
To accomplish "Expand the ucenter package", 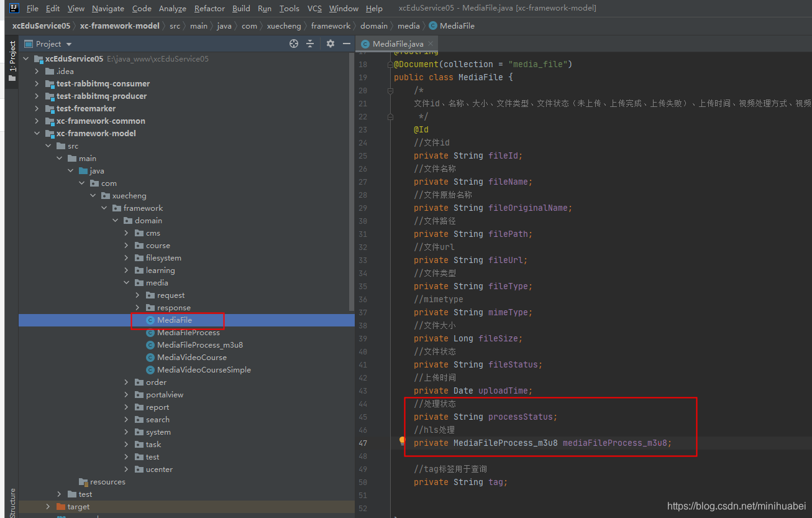I will tap(127, 469).
